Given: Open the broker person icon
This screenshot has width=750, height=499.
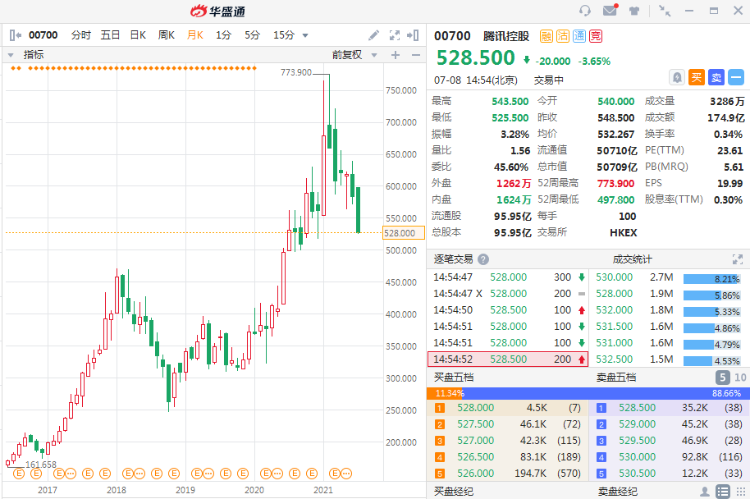Looking at the screenshot, I should click(x=704, y=491).
